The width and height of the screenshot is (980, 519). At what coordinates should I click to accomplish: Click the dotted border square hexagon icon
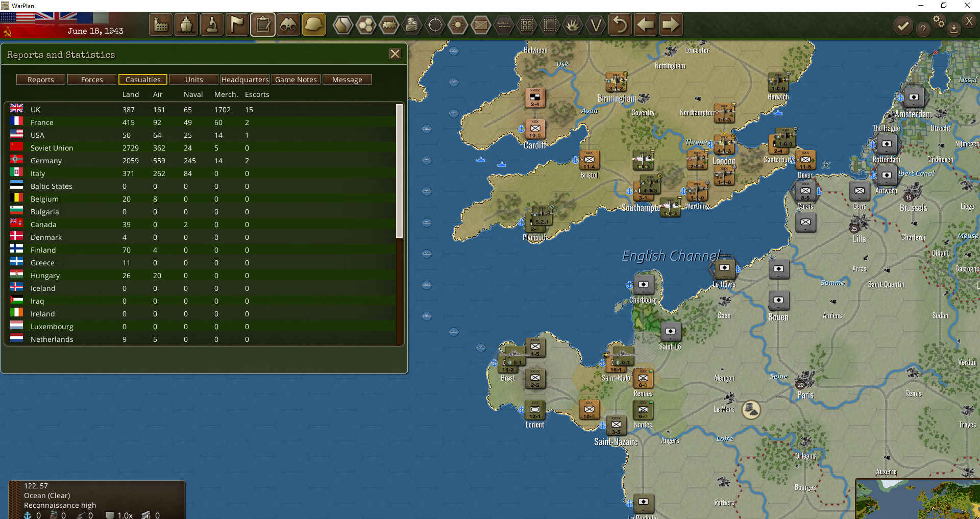click(550, 24)
